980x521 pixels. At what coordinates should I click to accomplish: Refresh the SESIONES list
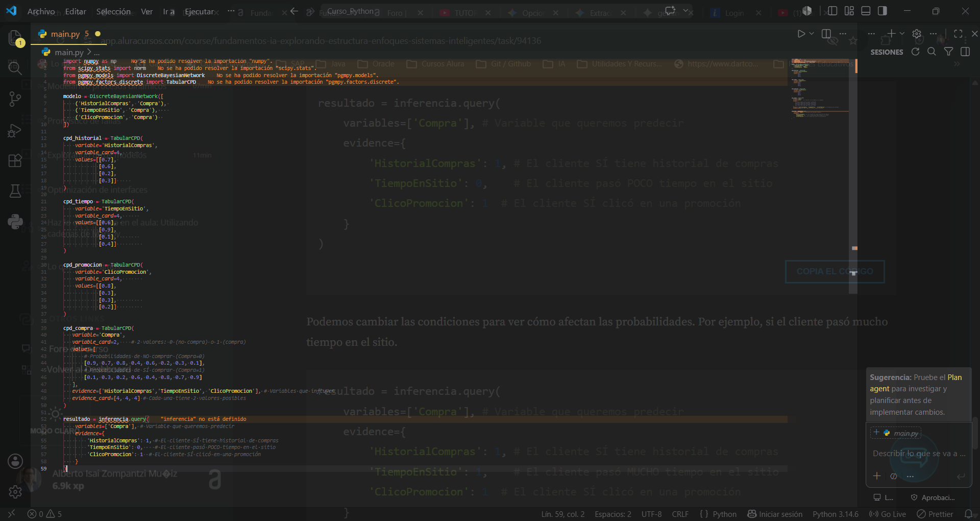tap(915, 52)
